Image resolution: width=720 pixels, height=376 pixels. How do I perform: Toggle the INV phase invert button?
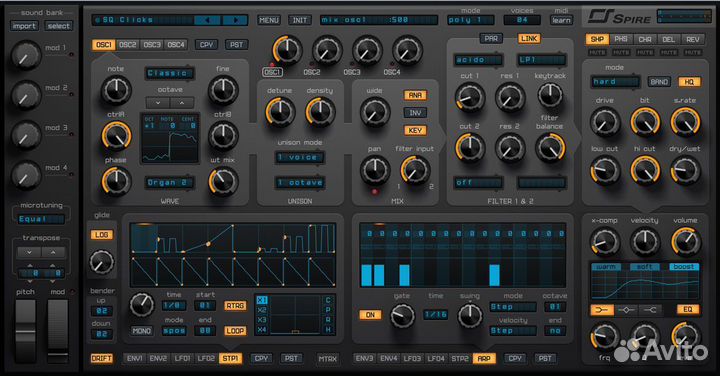415,112
